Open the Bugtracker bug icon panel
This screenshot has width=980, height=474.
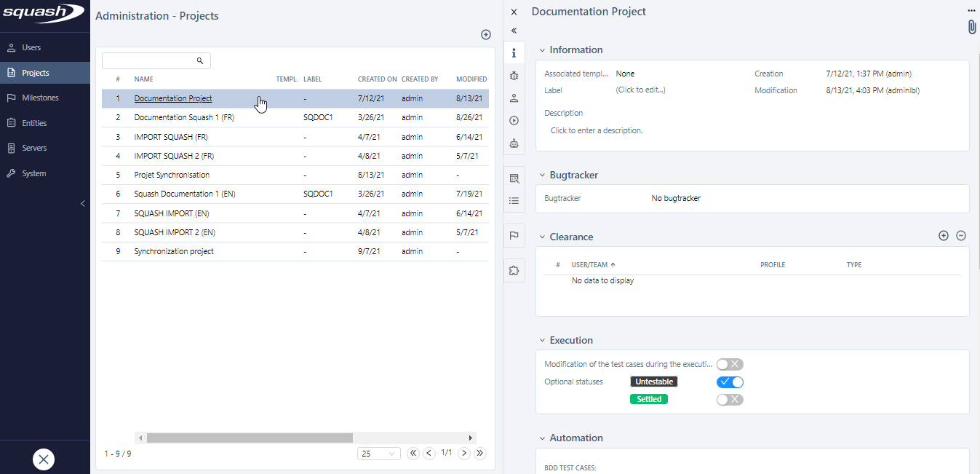tap(514, 75)
